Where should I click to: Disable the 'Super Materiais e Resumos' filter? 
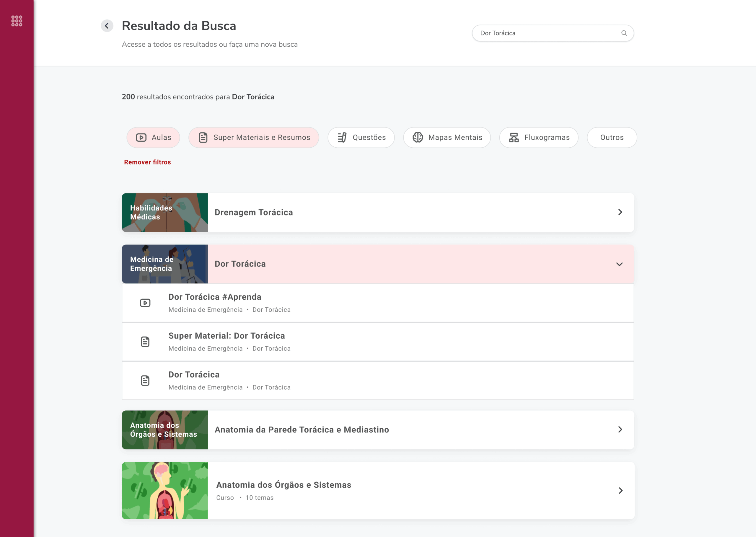pos(253,137)
